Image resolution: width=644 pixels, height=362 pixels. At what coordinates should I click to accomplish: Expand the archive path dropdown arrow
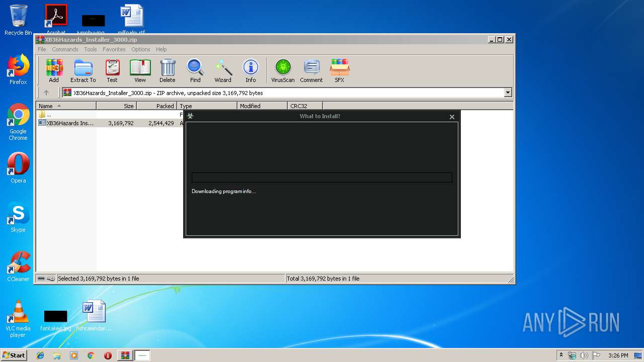click(x=508, y=93)
